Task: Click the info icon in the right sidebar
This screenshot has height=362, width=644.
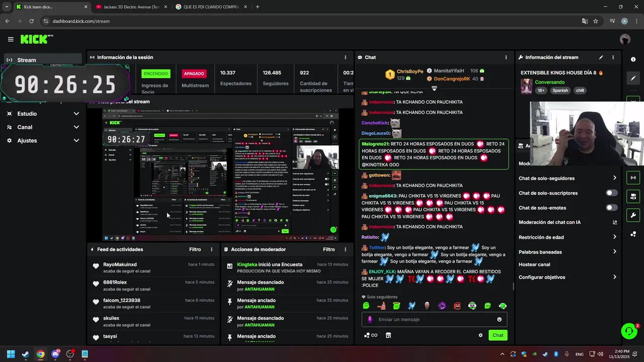Action: coord(633,59)
